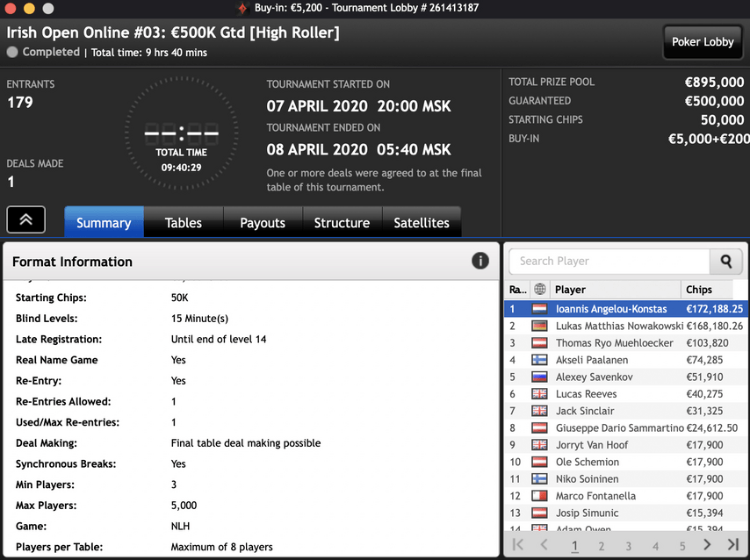This screenshot has width=750, height=560.
Task: Select Jorryt Van Hoof in the list
Action: [625, 445]
